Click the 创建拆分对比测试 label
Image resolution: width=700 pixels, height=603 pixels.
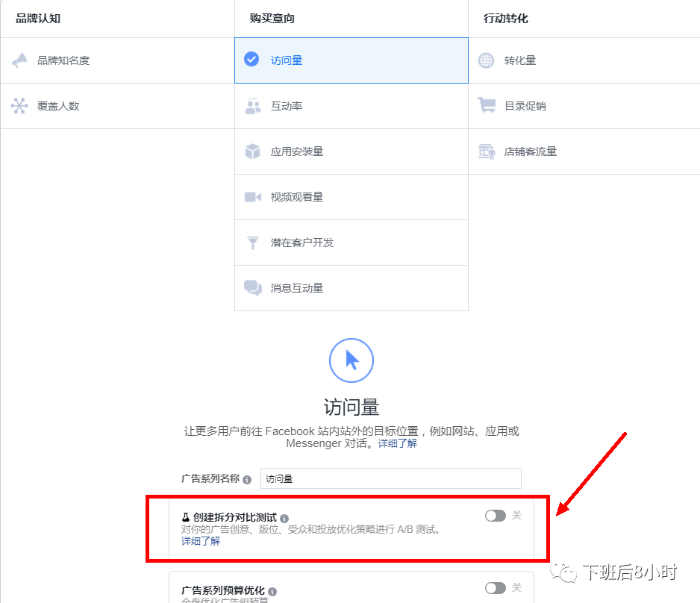click(235, 517)
